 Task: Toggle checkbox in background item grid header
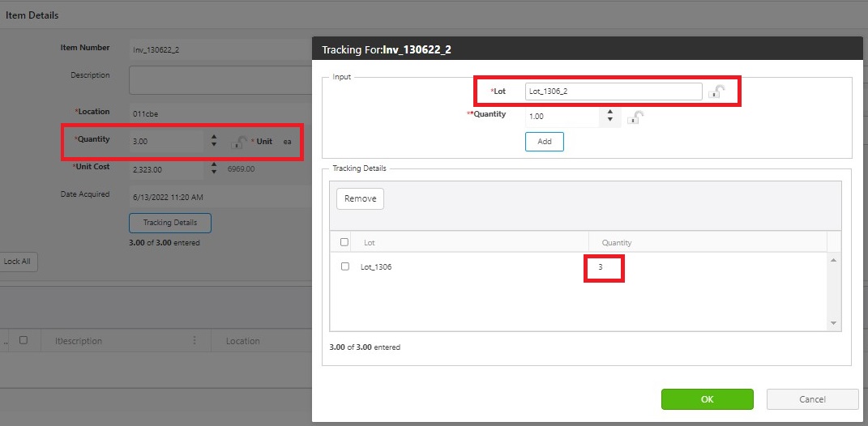click(x=24, y=341)
